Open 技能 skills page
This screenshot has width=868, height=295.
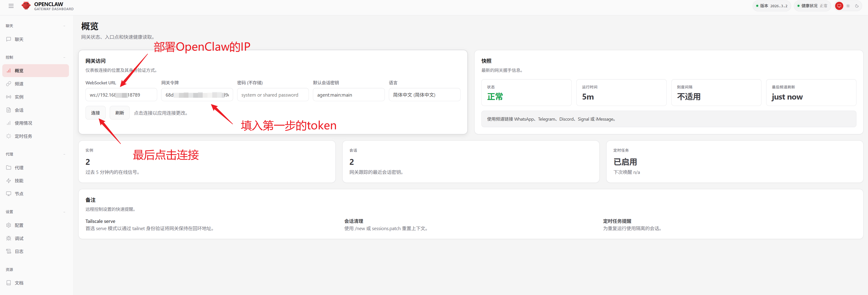pos(19,181)
